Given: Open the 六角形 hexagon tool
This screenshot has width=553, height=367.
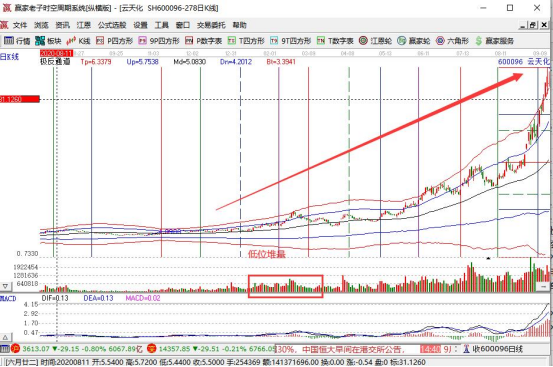Looking at the screenshot, I should coord(452,41).
